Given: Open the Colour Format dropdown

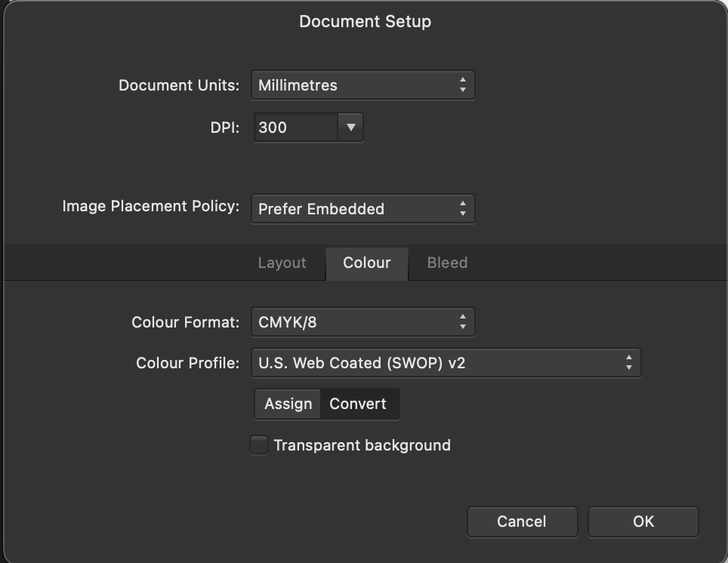Looking at the screenshot, I should 362,321.
